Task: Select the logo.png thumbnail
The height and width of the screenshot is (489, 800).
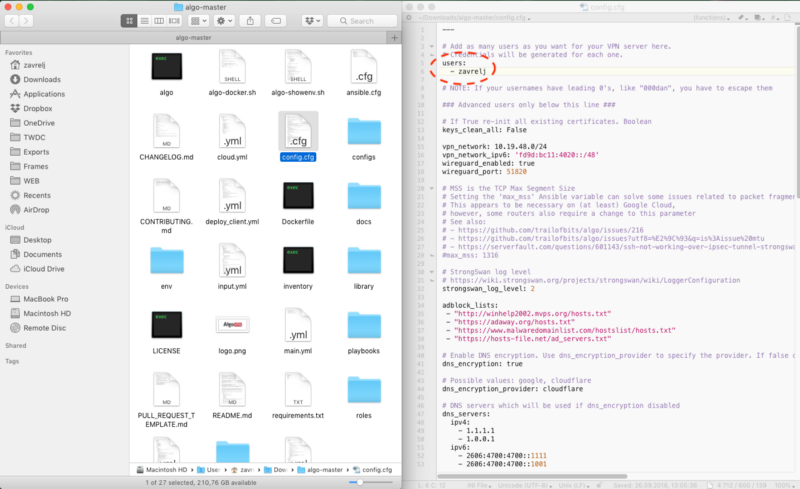Action: (x=232, y=325)
